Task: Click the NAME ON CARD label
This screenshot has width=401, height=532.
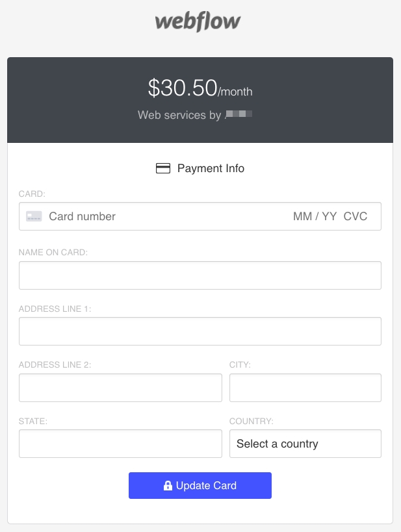Action: click(x=53, y=252)
